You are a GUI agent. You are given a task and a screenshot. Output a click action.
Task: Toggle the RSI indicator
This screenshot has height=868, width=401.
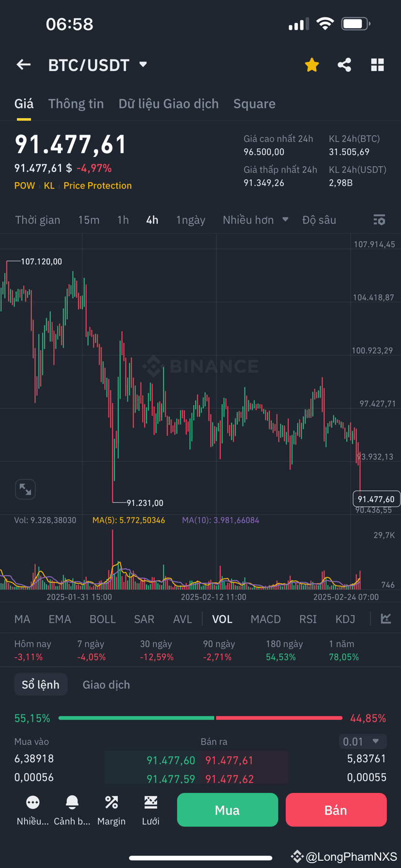click(308, 619)
